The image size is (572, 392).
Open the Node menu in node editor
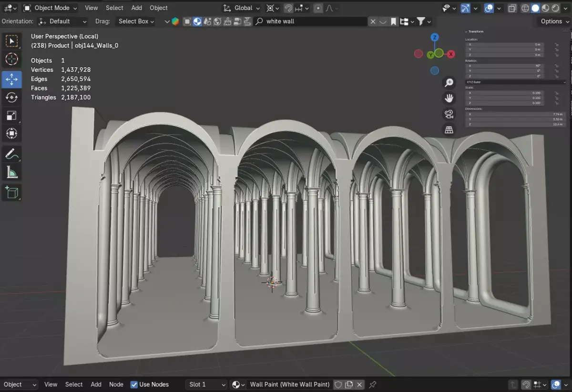click(116, 384)
